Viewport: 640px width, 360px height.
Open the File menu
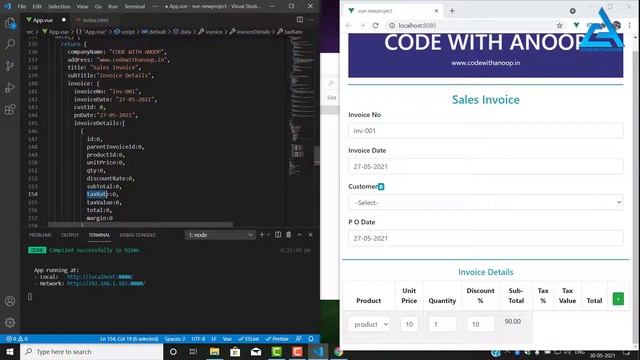pos(22,7)
